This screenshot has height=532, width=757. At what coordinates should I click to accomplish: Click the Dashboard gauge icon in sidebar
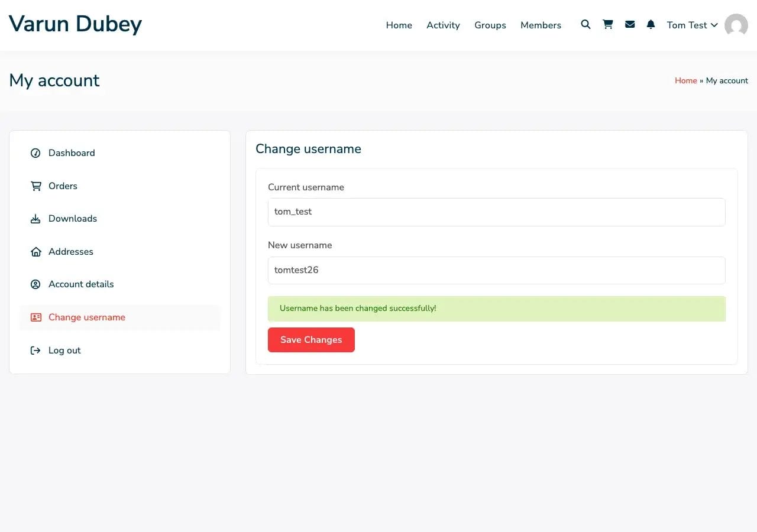point(35,153)
